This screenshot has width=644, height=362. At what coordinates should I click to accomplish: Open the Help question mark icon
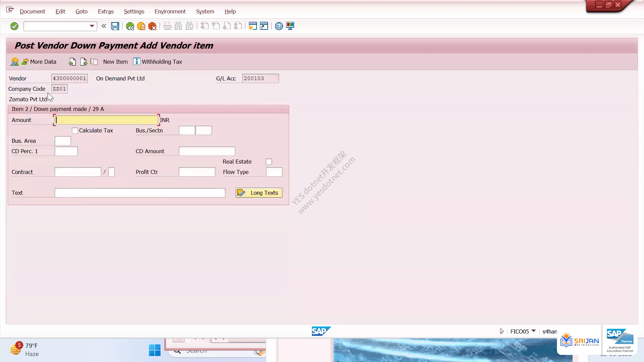279,26
